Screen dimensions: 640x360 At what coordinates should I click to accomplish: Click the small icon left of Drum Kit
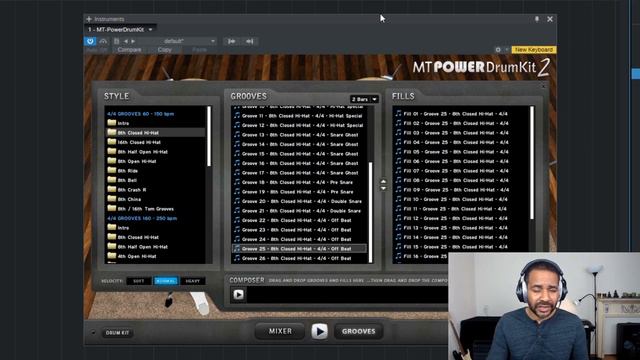pos(93,333)
